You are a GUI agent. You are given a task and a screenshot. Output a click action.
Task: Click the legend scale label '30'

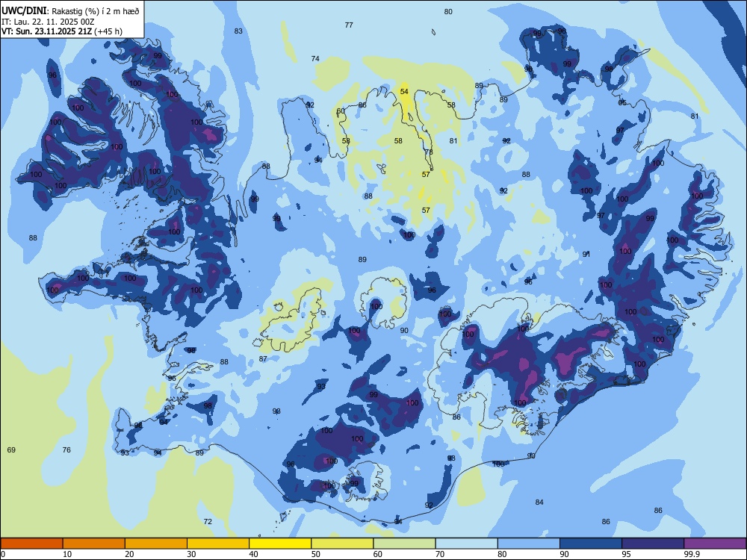point(191,554)
